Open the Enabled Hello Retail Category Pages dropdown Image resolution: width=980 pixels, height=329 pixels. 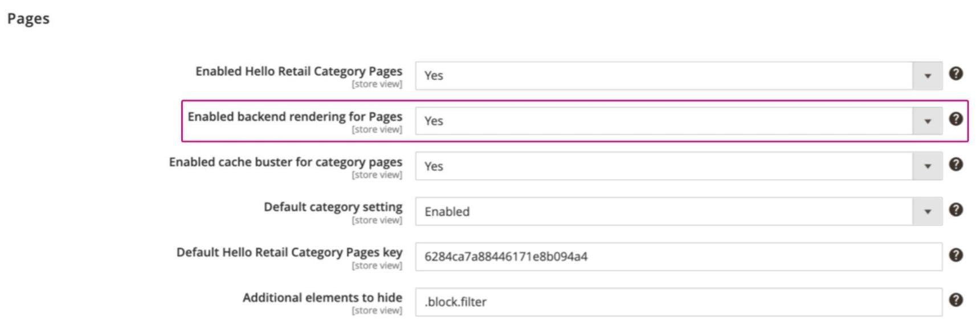coord(678,76)
